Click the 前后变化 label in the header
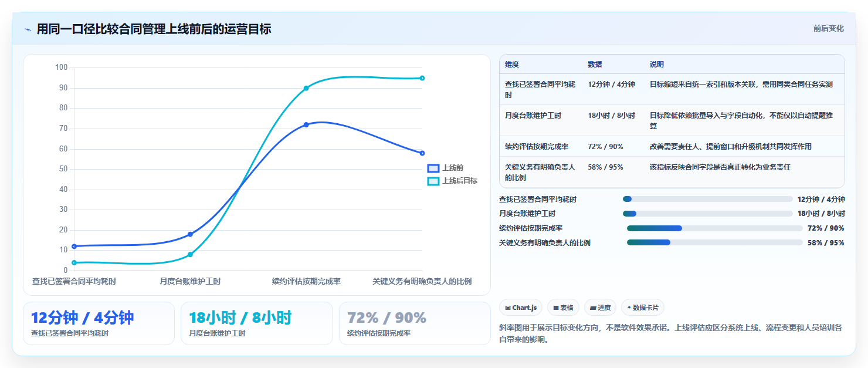The width and height of the screenshot is (868, 368). click(829, 29)
